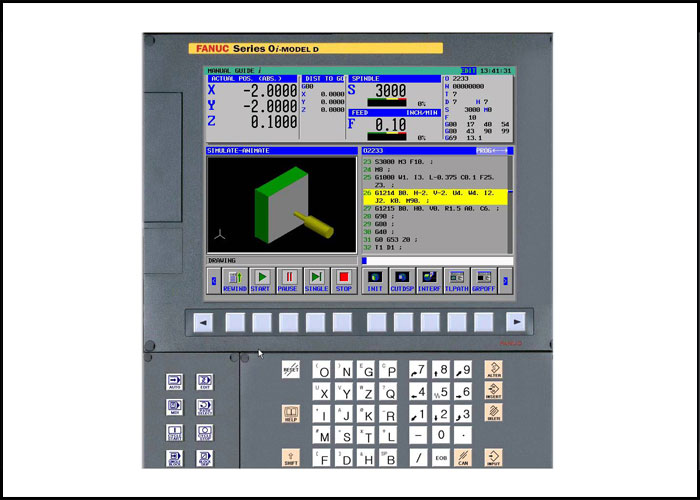Tap the Z axis key
Screen dimensions: 700x500
point(366,392)
